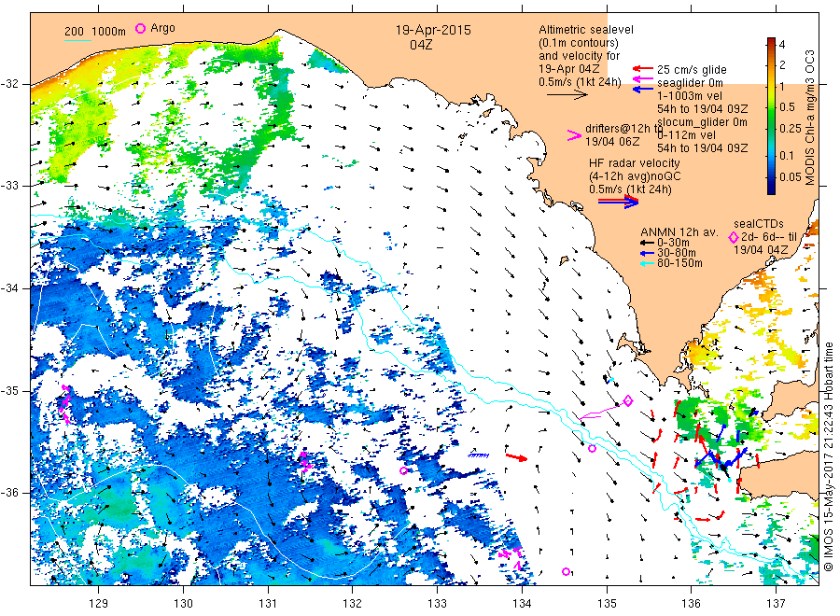Click the -36 latitude axis label
Screen dimensions: 840x616
pos(11,493)
